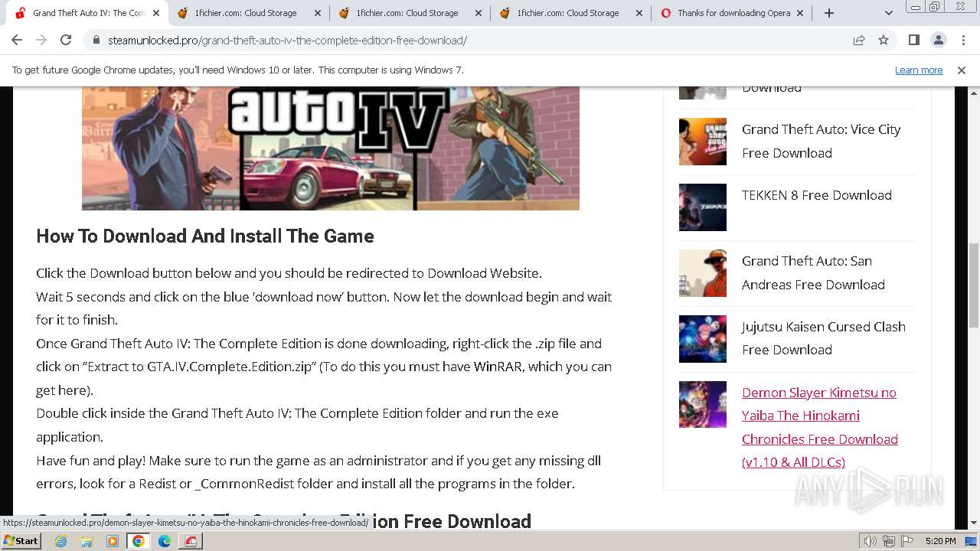This screenshot has height=551, width=980.
Task: Click the browser forward arrow
Action: click(41, 41)
